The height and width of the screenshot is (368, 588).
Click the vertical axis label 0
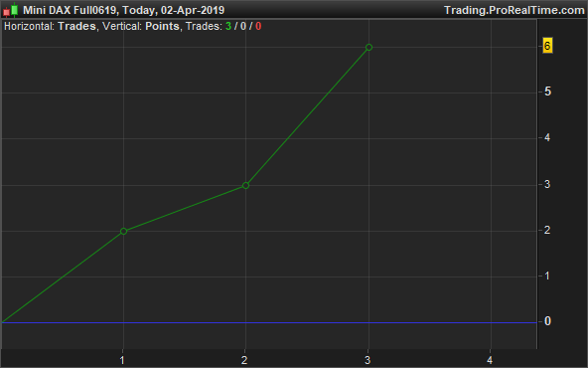tap(547, 321)
